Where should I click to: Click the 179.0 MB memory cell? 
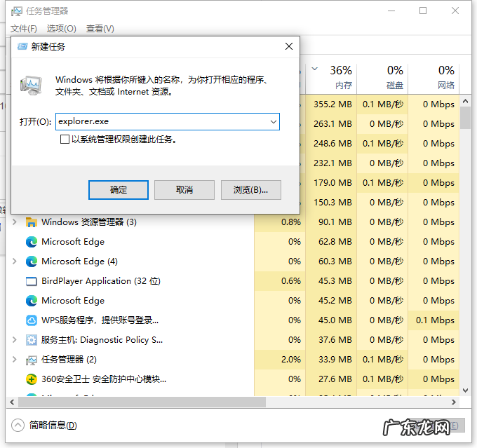[x=332, y=183]
